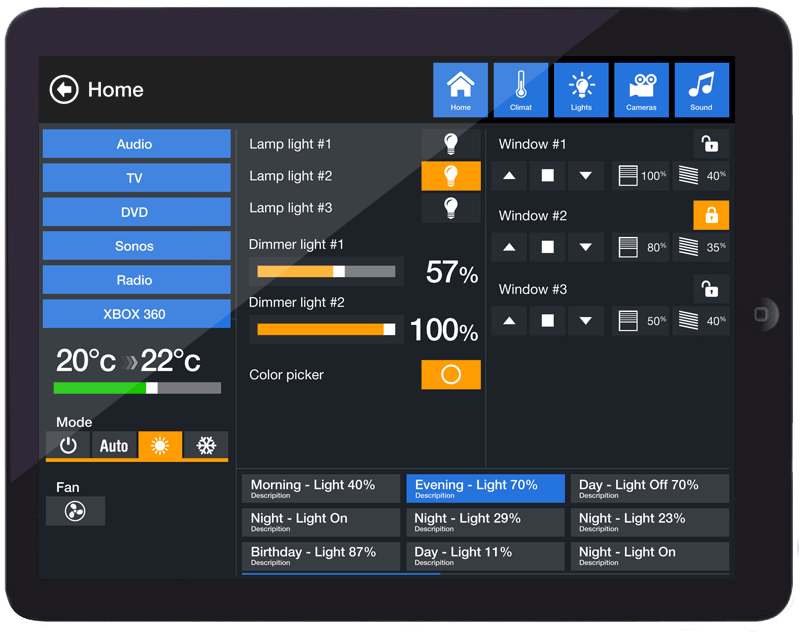Stop Window #2 movement
The width and height of the screenshot is (800, 632).
coord(547,247)
